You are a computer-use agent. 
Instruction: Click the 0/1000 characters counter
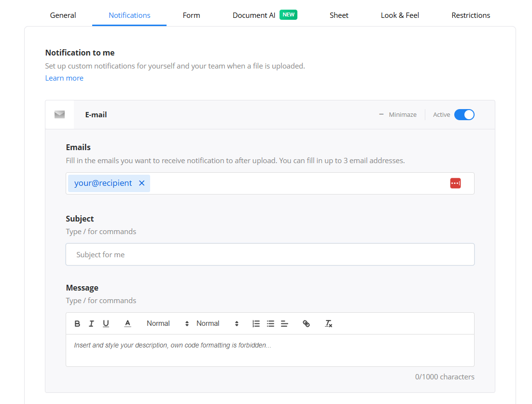pos(445,377)
